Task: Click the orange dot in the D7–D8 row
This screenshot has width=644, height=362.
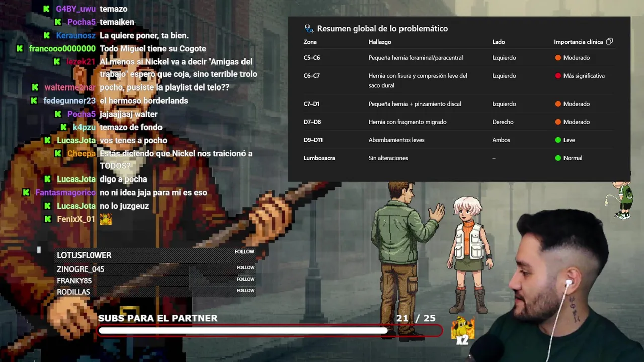Action: (x=558, y=122)
